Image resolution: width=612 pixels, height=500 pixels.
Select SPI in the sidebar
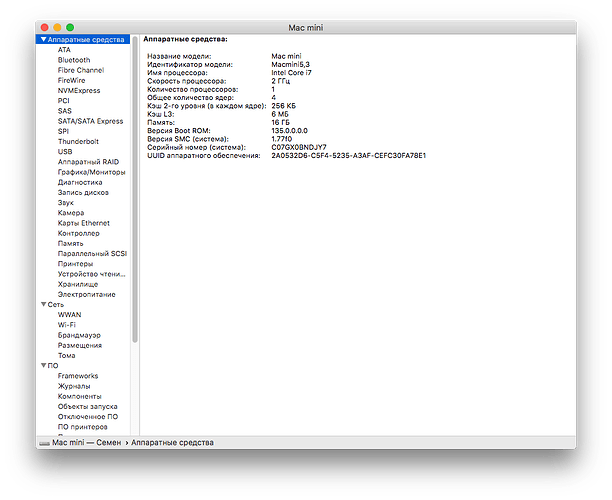click(x=63, y=131)
